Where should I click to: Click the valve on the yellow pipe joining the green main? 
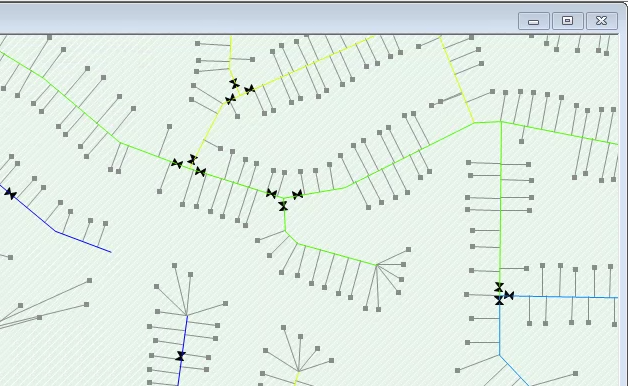[192, 160]
